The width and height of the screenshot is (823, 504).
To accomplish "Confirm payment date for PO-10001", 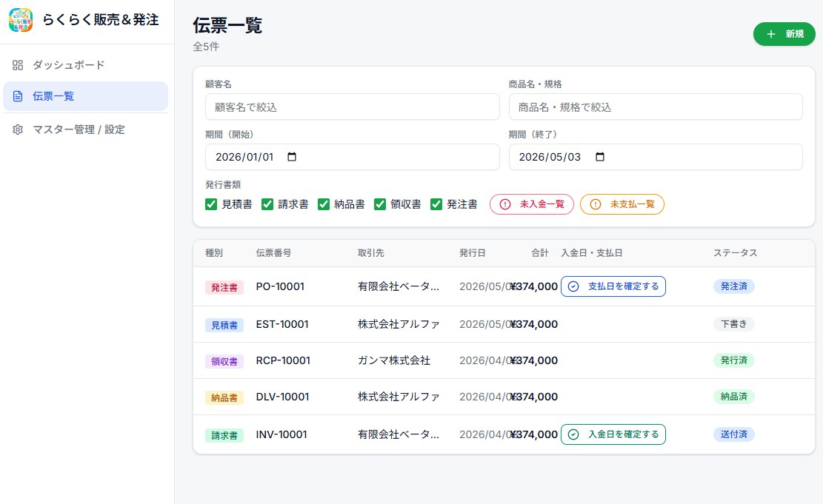I will [613, 286].
